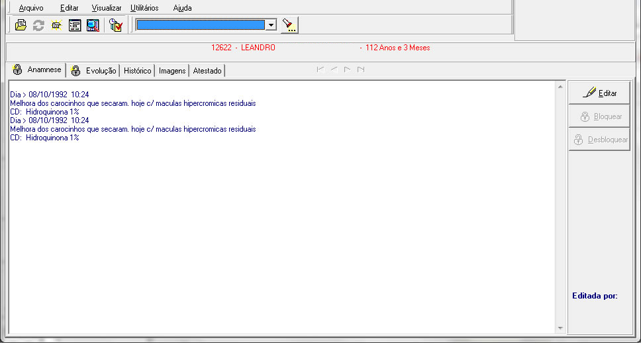The width and height of the screenshot is (641, 364).
Task: Click the scrollbar up arrow of notes
Action: click(x=560, y=87)
